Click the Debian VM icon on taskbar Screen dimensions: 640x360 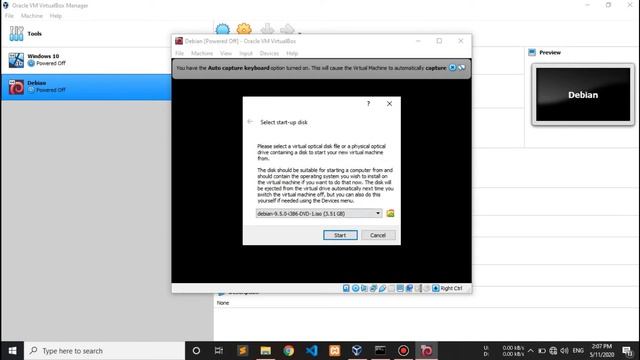click(x=427, y=351)
